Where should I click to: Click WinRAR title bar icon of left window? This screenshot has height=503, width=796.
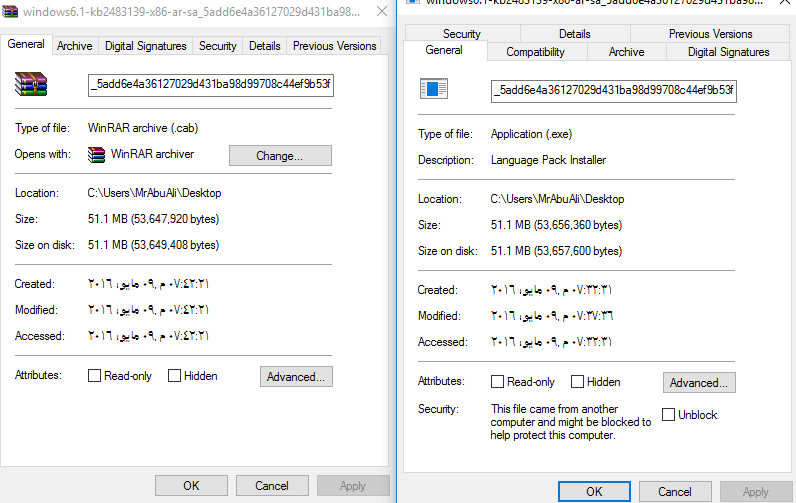pyautogui.click(x=10, y=11)
